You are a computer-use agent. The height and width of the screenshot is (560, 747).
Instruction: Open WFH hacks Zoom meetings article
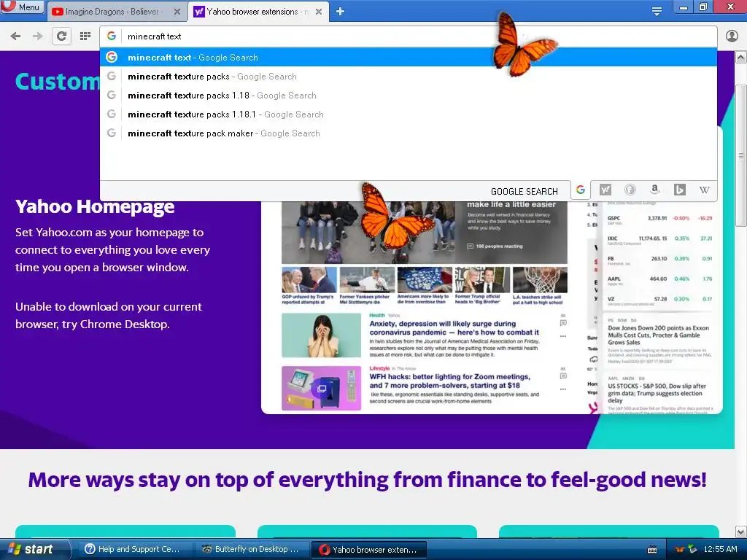point(449,381)
